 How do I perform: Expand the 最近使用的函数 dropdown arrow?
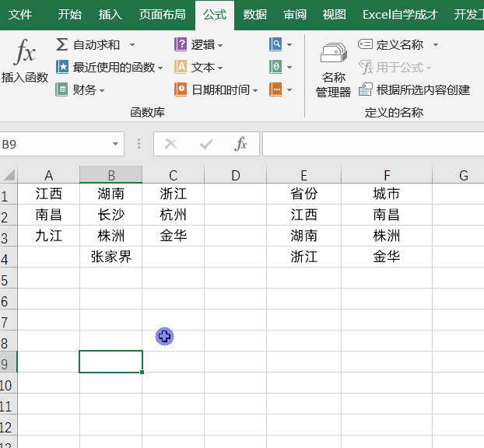(x=160, y=68)
